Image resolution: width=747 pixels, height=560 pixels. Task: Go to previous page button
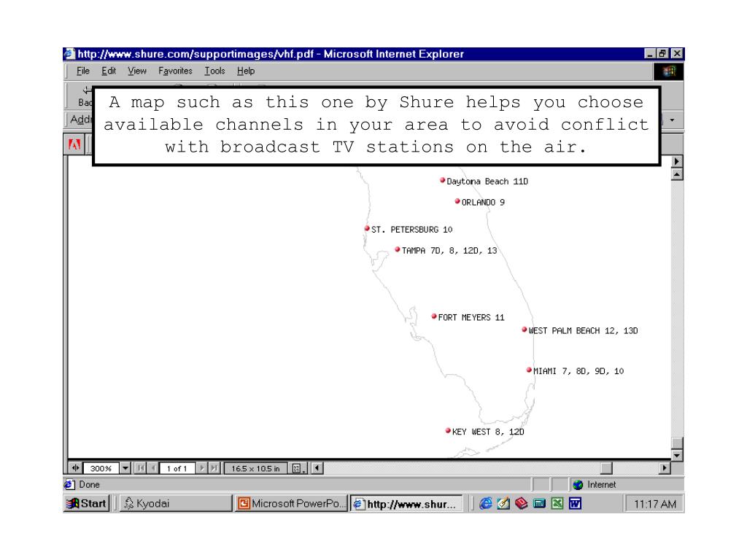pos(152,468)
